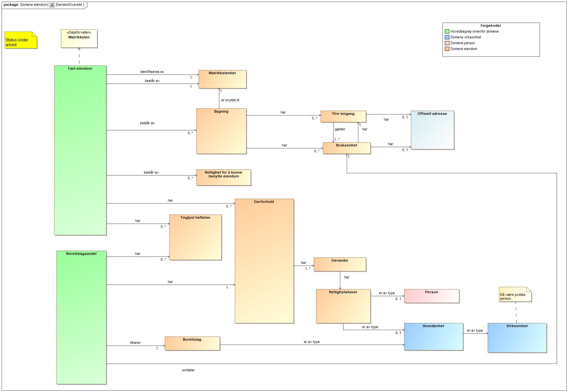Select the Rettighet for å kunne benytte eiendom box
The image size is (568, 392).
(224, 177)
